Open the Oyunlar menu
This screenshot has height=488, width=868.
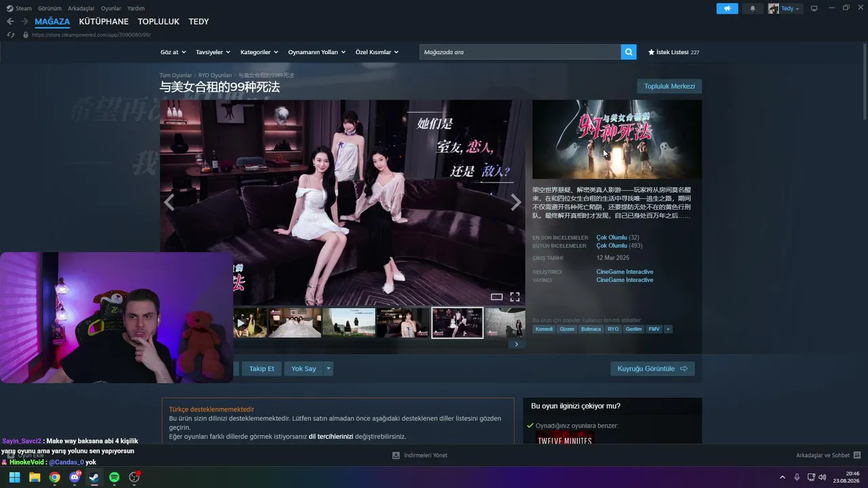(x=111, y=9)
